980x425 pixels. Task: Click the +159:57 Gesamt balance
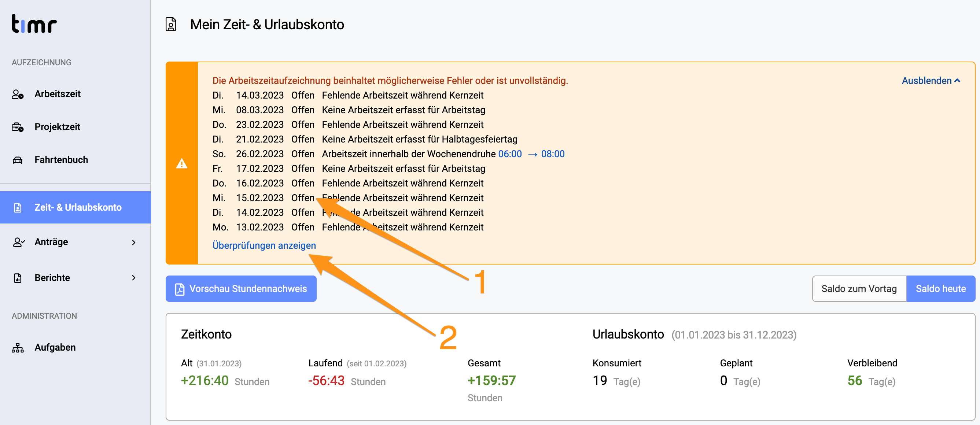pyautogui.click(x=491, y=380)
